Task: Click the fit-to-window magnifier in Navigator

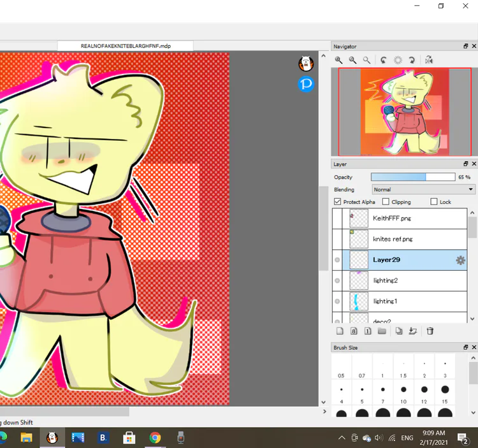Action: [366, 60]
